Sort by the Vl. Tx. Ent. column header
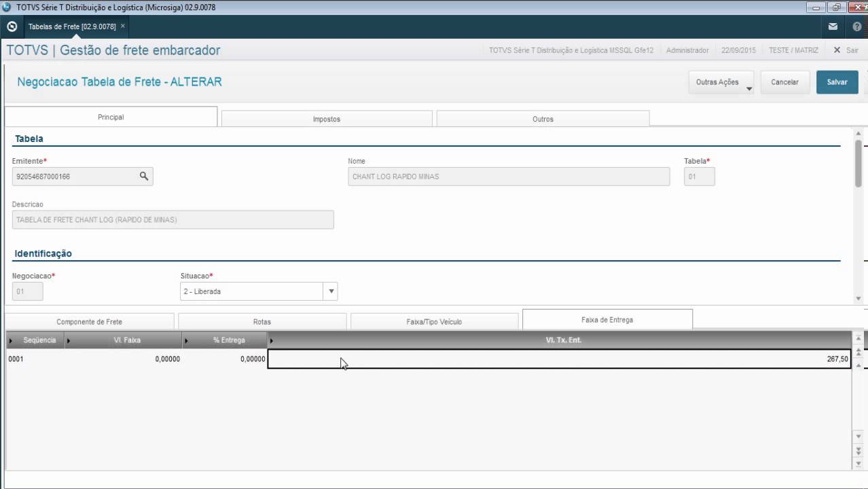The image size is (868, 489). click(x=559, y=340)
